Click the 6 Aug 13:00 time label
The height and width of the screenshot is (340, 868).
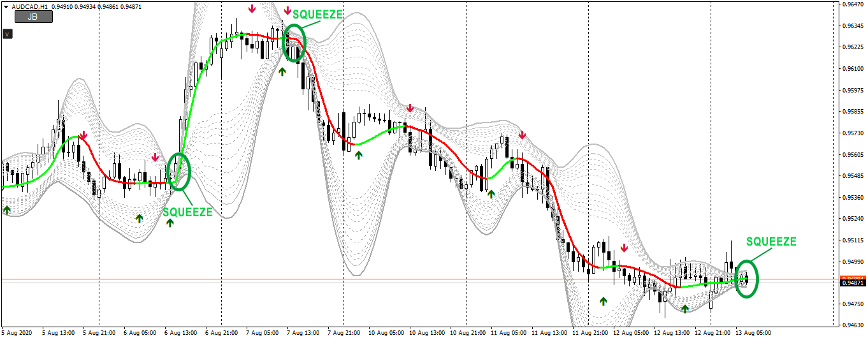pyautogui.click(x=181, y=333)
